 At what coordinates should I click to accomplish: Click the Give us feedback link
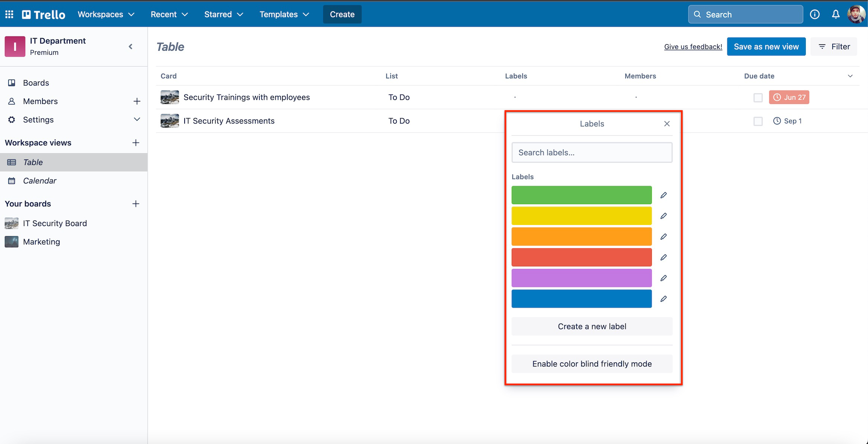693,47
